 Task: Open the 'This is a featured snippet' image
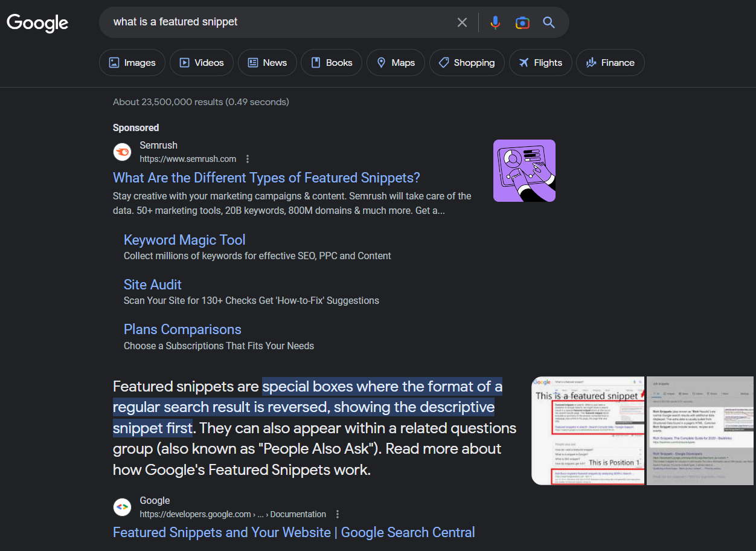pos(588,431)
